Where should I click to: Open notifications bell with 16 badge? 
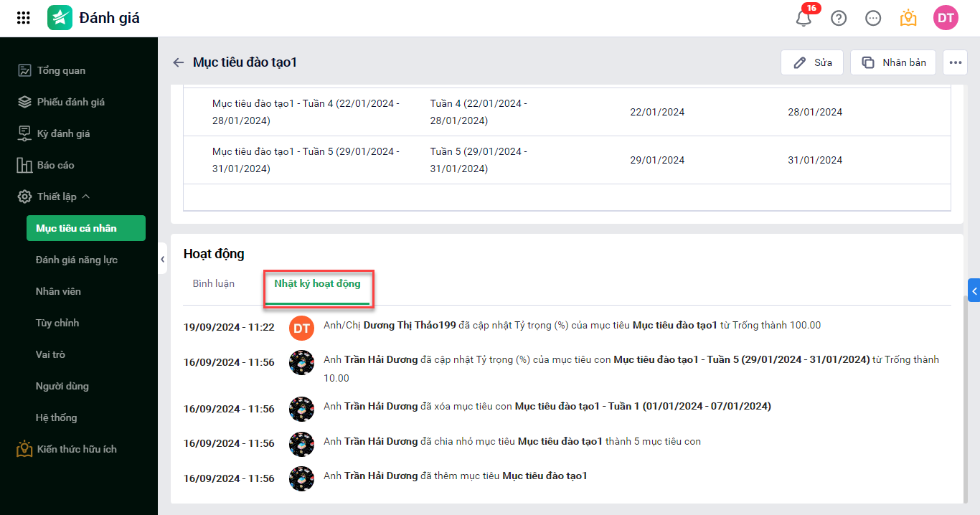pyautogui.click(x=804, y=18)
